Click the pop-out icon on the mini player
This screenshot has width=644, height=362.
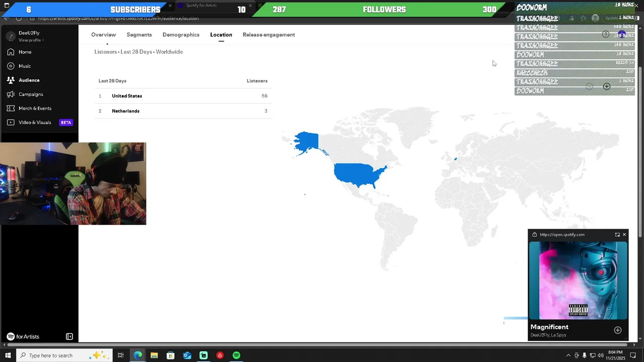(x=617, y=235)
